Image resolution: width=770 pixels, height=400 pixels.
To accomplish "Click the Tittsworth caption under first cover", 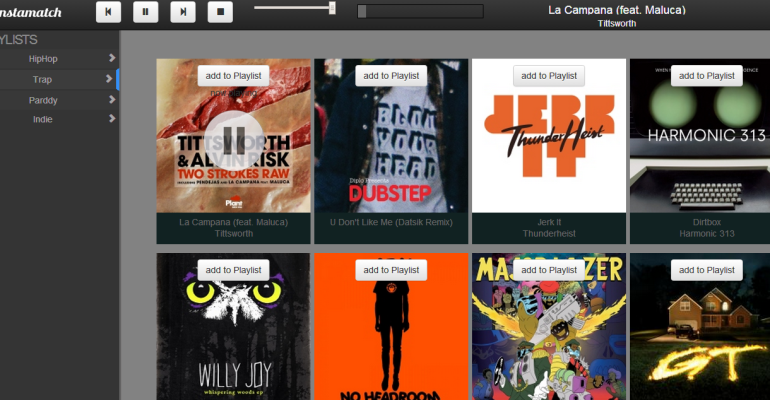I will pyautogui.click(x=234, y=234).
